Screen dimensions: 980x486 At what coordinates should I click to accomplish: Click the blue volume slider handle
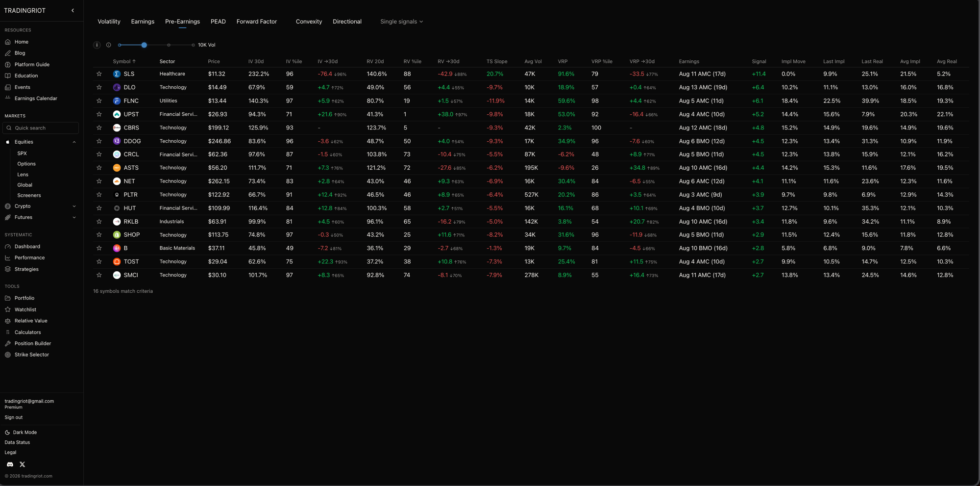(x=144, y=45)
